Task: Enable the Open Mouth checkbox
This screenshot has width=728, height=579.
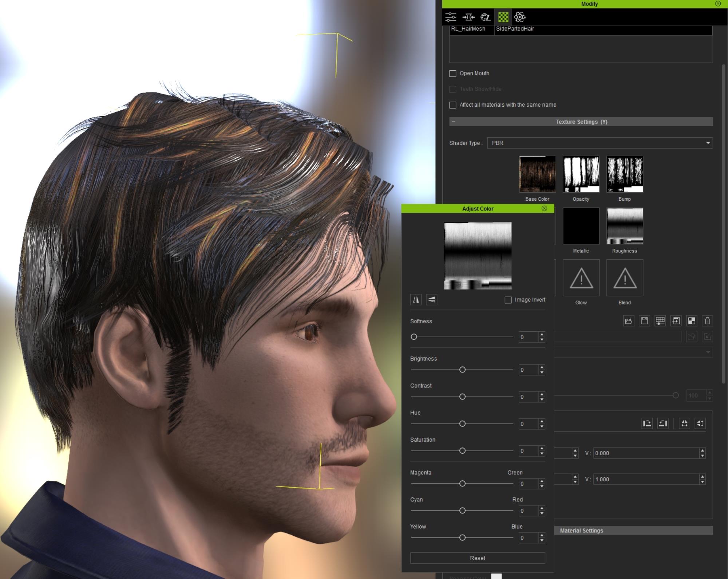Action: coord(453,74)
